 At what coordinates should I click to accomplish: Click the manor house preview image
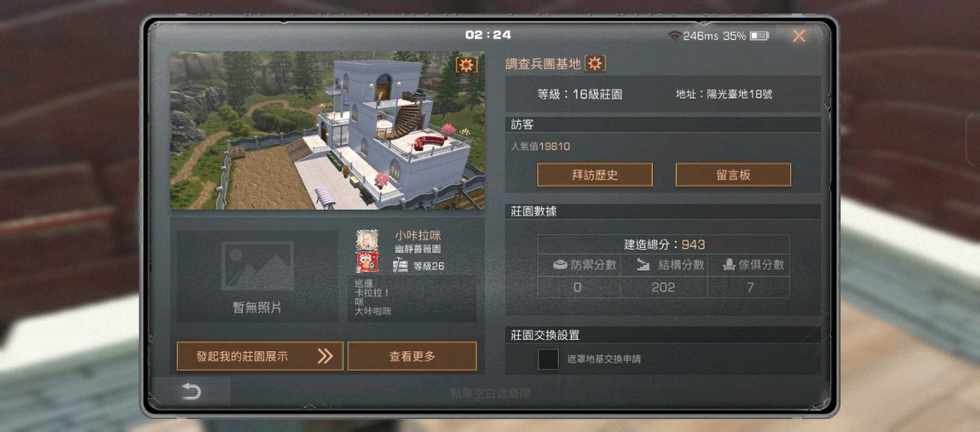(x=327, y=130)
